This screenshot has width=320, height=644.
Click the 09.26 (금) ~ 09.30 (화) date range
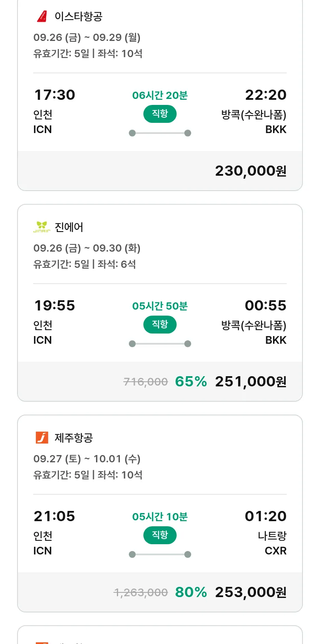click(87, 248)
